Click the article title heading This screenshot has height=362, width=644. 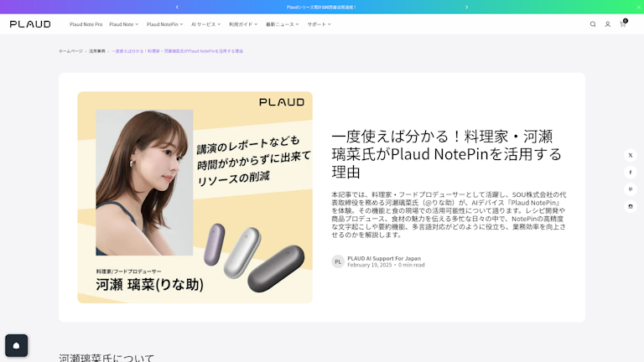[447, 154]
